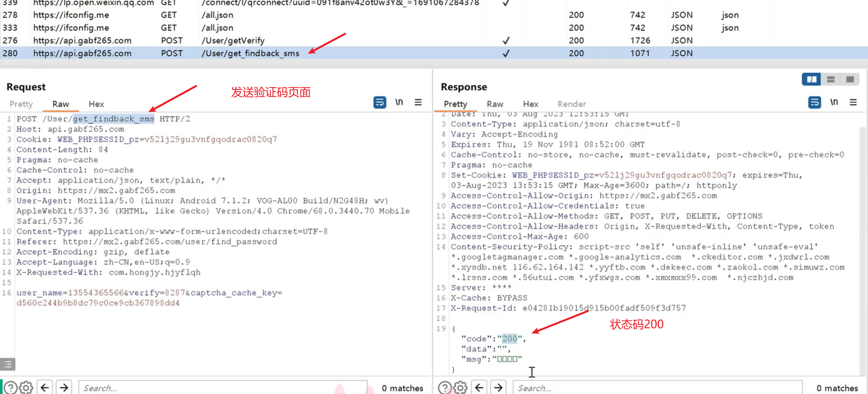868x394 pixels.
Task: Open the Response panel hamburger options menu
Action: point(853,102)
